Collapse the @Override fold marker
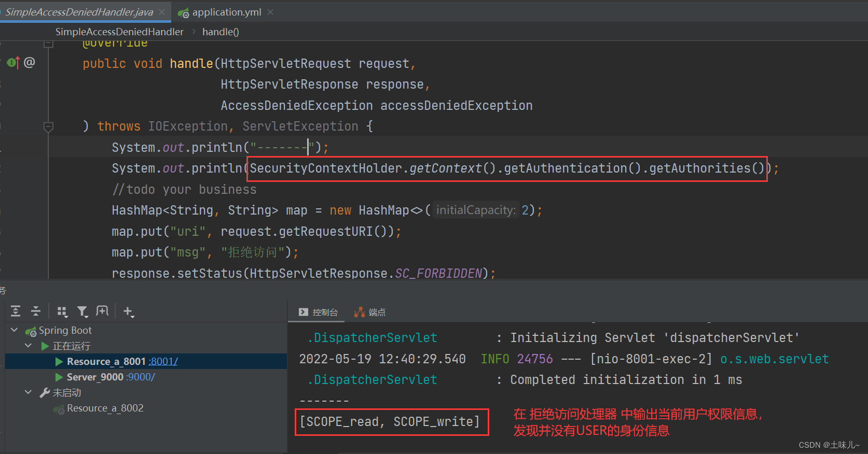 [x=48, y=44]
